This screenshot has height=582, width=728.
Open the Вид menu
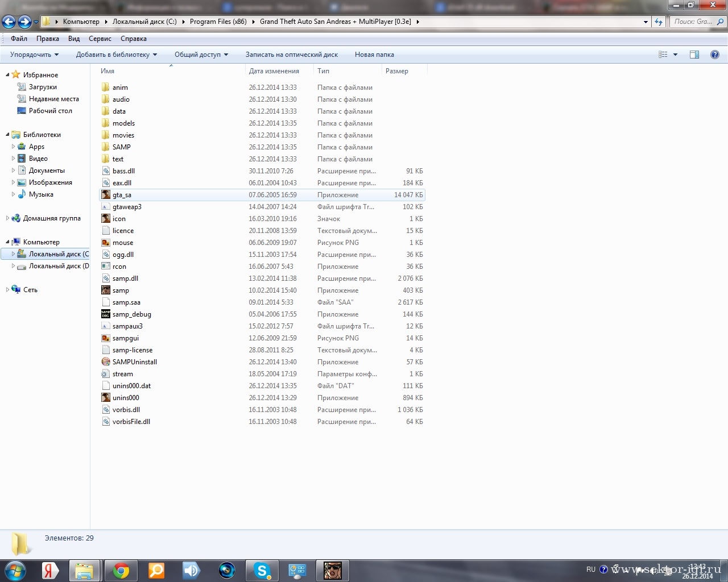pos(74,39)
